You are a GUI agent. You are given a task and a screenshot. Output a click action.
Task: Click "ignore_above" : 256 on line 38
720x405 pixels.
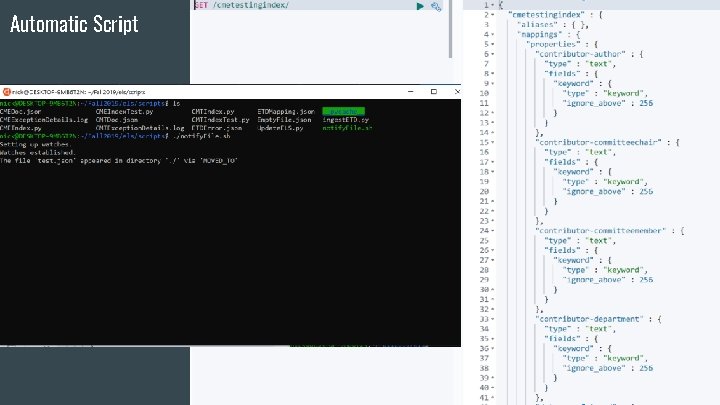608,368
